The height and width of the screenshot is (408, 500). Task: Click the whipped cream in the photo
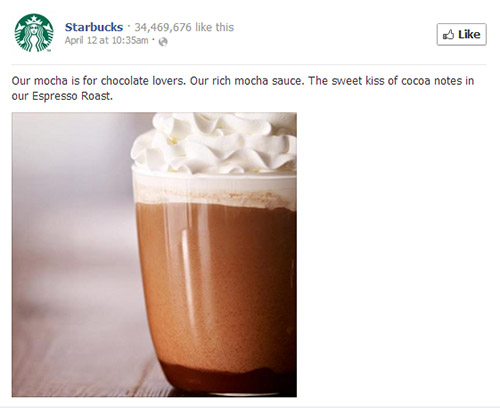[215, 143]
